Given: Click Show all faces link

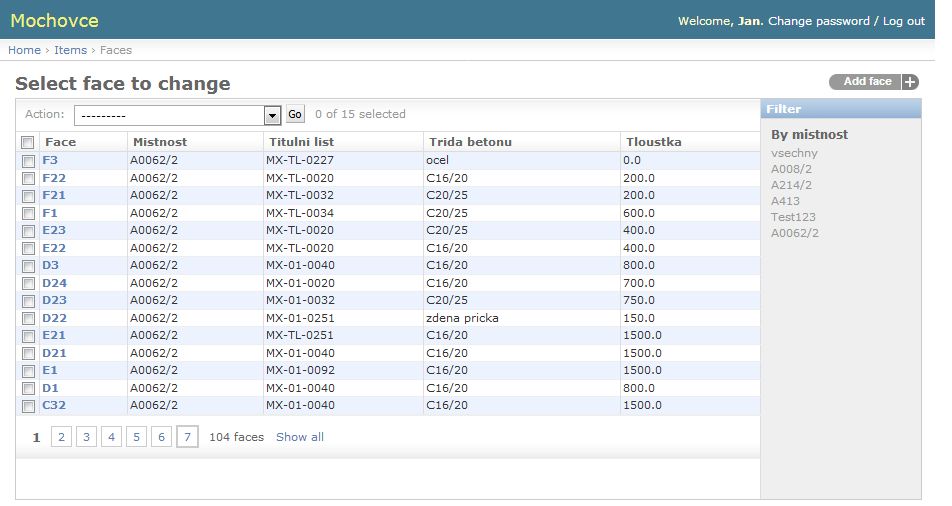Looking at the screenshot, I should [300, 437].
